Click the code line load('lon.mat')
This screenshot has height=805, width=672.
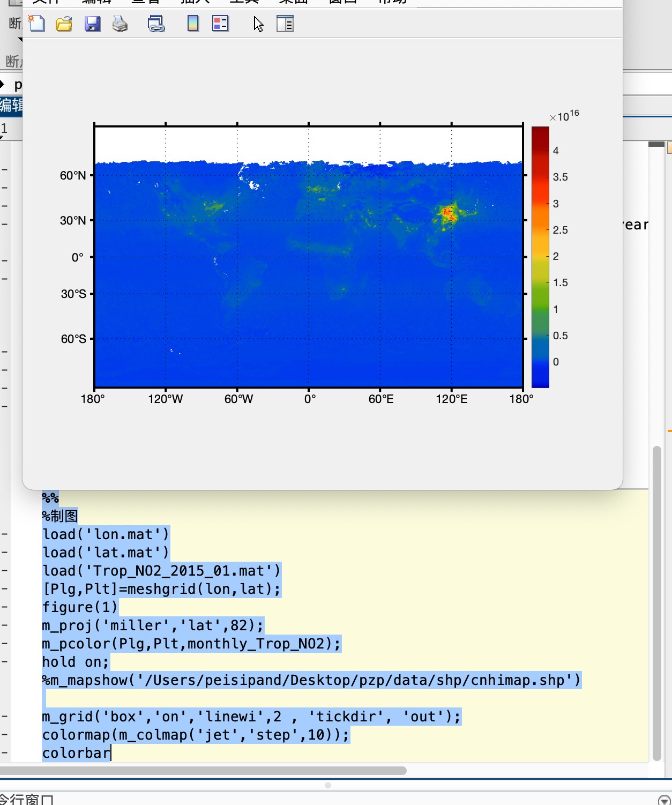(x=106, y=534)
